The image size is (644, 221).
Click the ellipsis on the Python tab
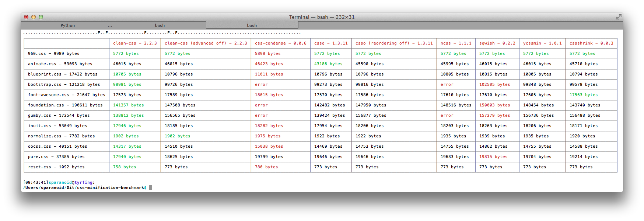pyautogui.click(x=110, y=26)
